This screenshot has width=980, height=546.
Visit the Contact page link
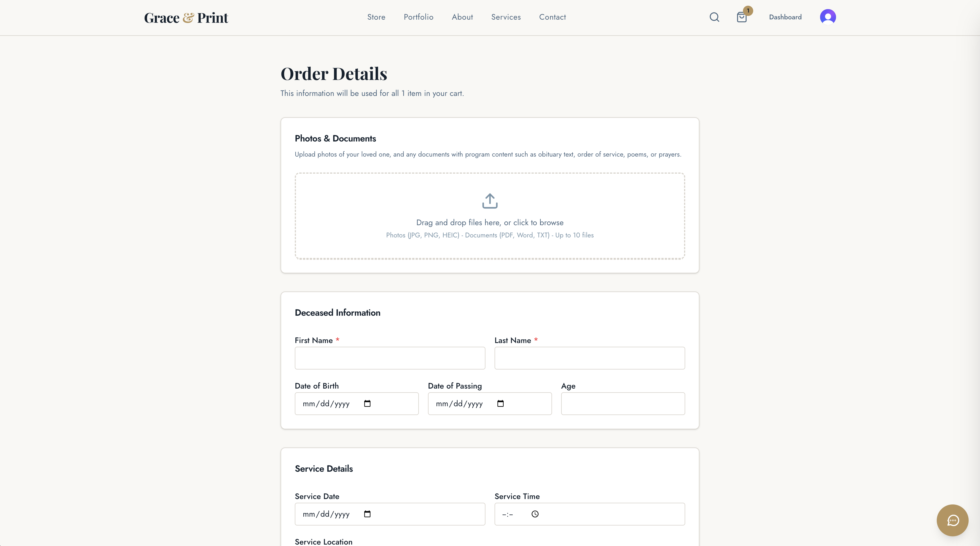(552, 17)
